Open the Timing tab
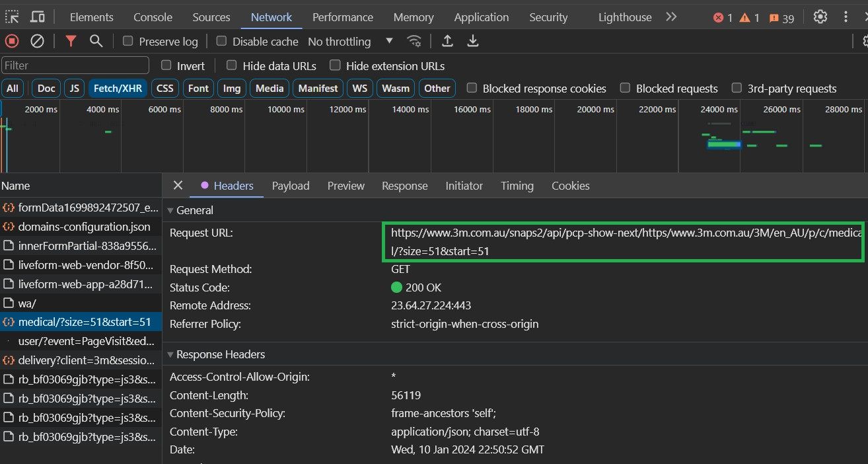This screenshot has height=464, width=868. tap(517, 186)
